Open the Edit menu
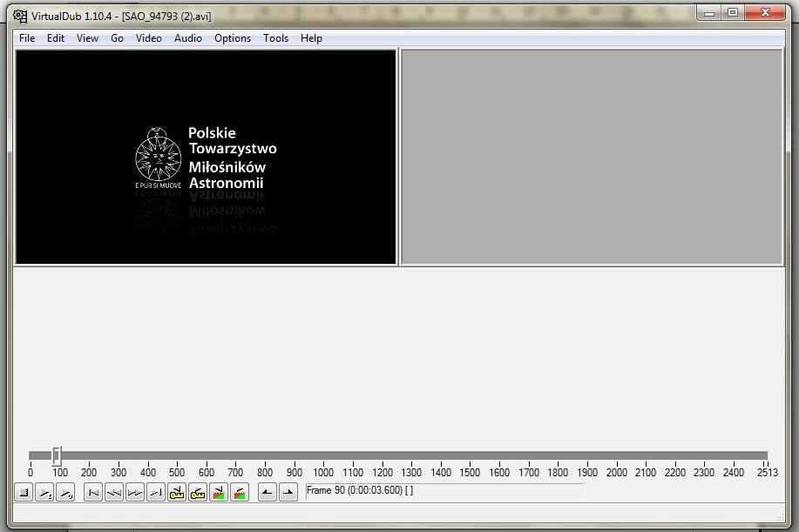This screenshot has width=799, height=532. (x=56, y=38)
